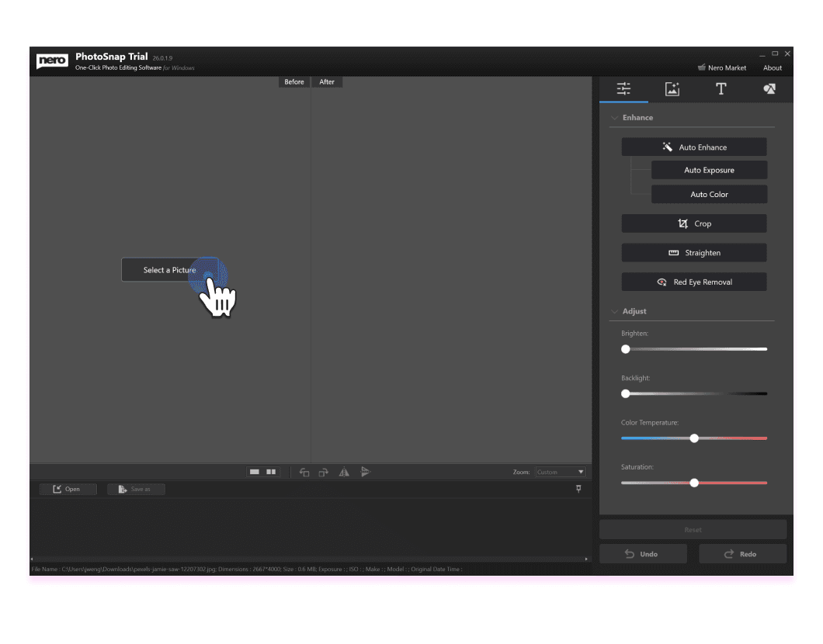The height and width of the screenshot is (644, 823).
Task: Pin the filmstrip panel
Action: point(578,489)
